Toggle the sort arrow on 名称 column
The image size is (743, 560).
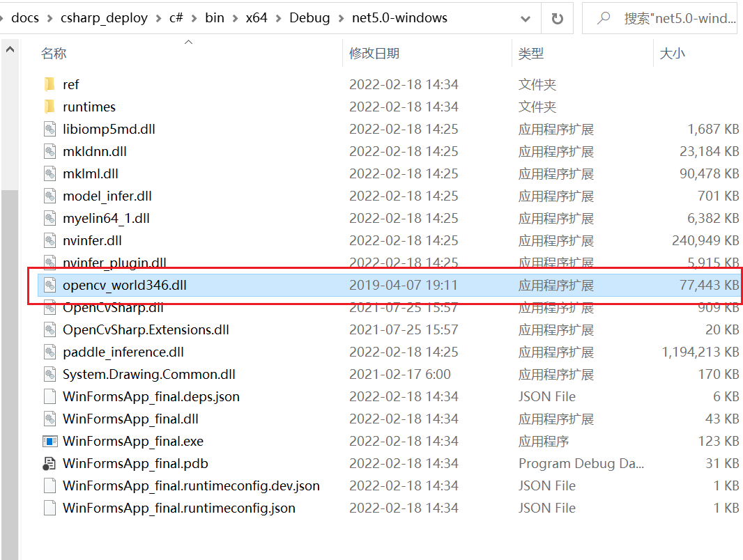[188, 43]
